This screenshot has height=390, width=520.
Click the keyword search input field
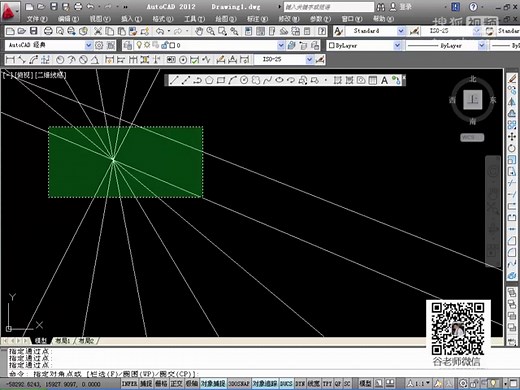pyautogui.click(x=329, y=7)
